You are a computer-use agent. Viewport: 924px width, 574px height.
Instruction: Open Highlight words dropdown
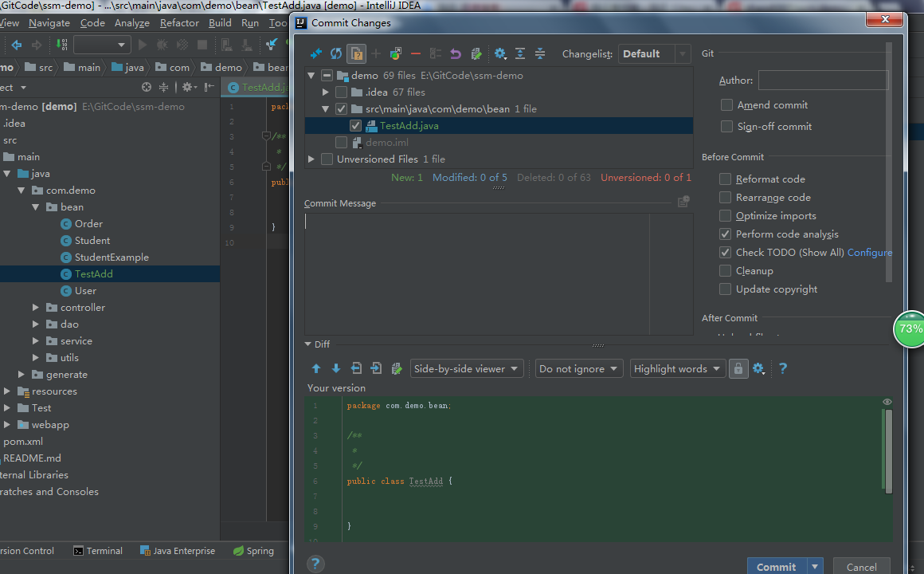pyautogui.click(x=677, y=368)
